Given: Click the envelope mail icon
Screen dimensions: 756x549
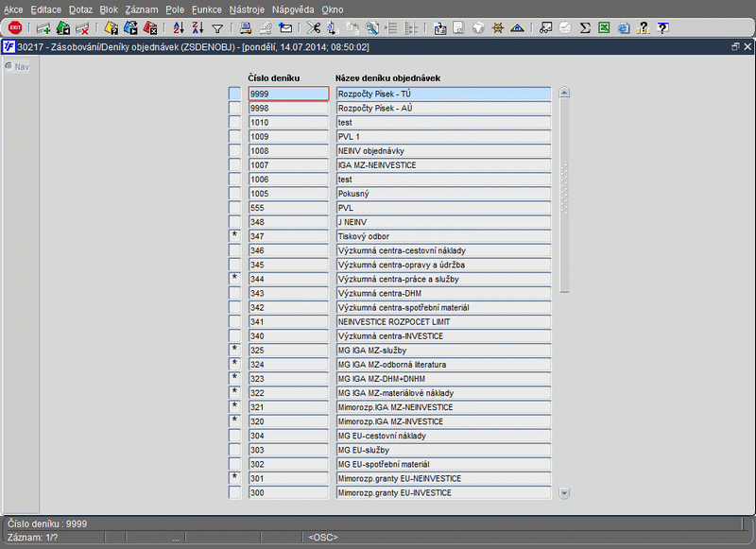Looking at the screenshot, I should point(285,28).
